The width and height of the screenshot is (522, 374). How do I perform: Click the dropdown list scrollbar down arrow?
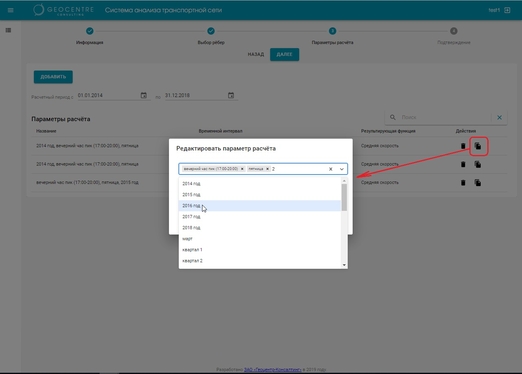pos(344,265)
